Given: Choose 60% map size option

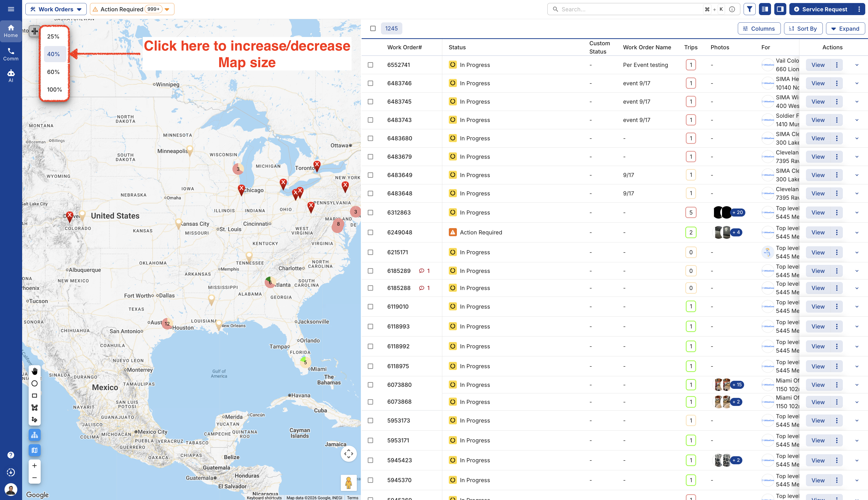Looking at the screenshot, I should 54,72.
